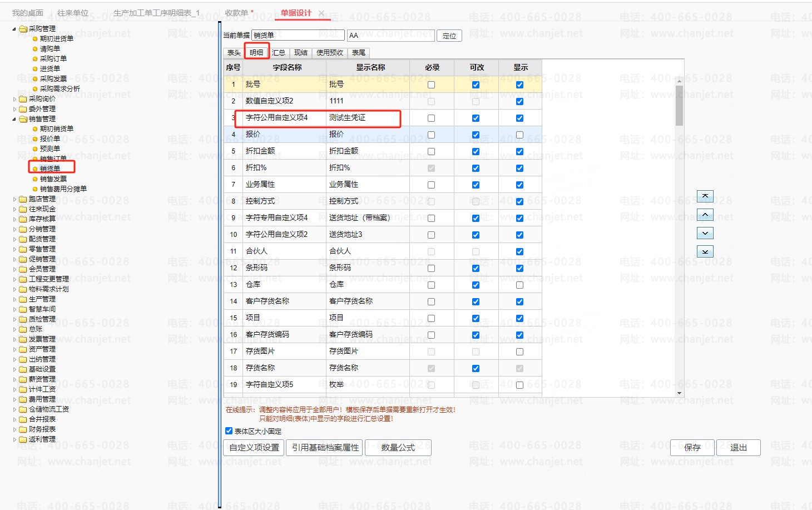Collapse the 采购管理 folder
812x510 pixels.
[x=14, y=28]
